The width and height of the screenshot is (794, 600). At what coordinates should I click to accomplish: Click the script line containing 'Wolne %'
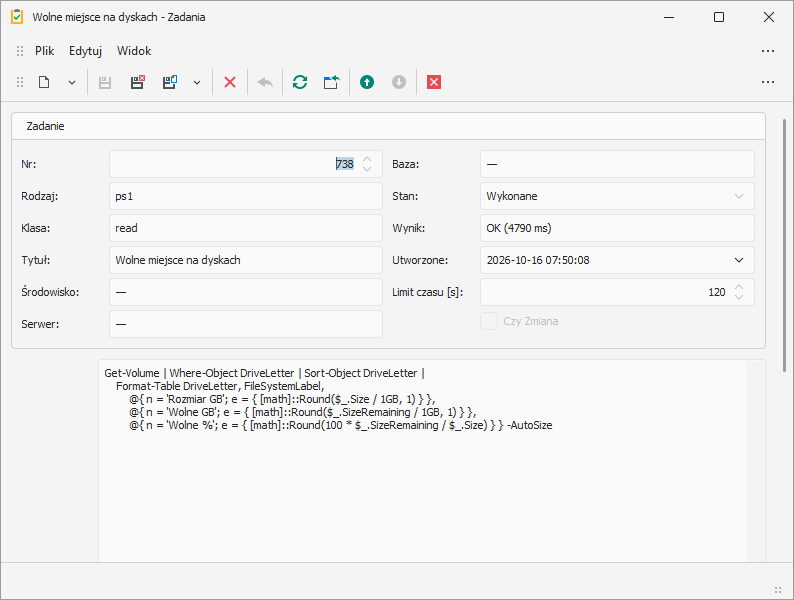(x=340, y=425)
